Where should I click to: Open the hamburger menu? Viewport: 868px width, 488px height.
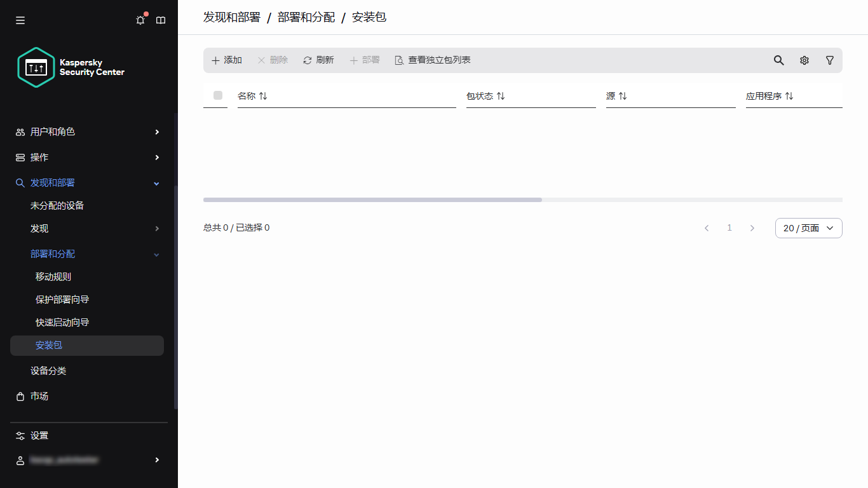tap(20, 20)
